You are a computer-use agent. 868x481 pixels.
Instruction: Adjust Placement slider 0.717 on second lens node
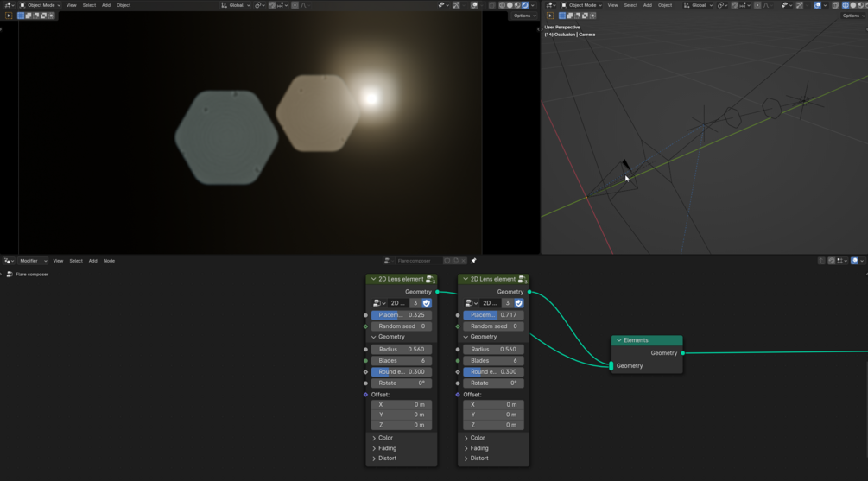[493, 315]
